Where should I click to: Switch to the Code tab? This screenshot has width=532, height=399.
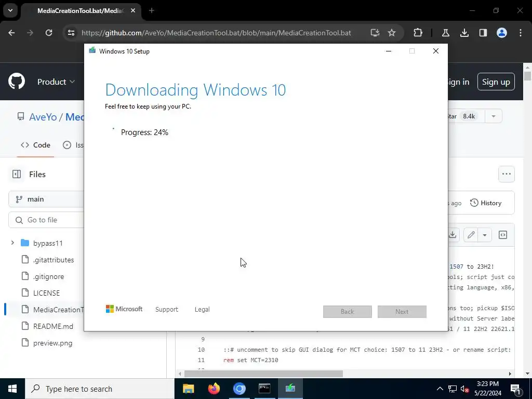click(x=35, y=145)
